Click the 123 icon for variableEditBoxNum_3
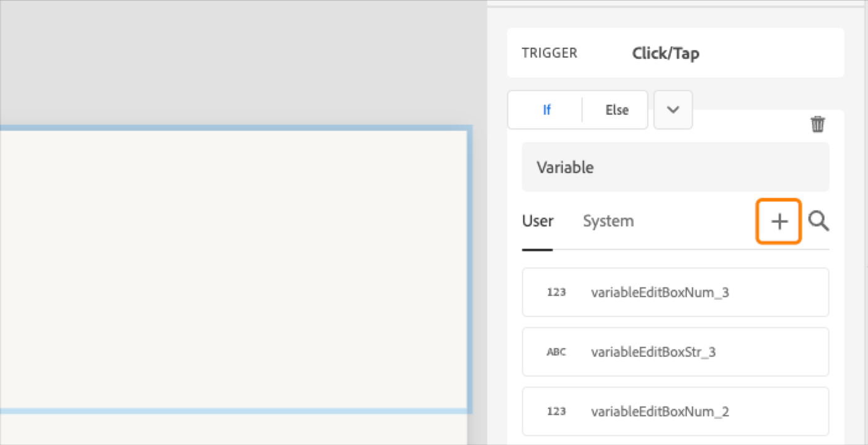The image size is (868, 445). pyautogui.click(x=556, y=292)
